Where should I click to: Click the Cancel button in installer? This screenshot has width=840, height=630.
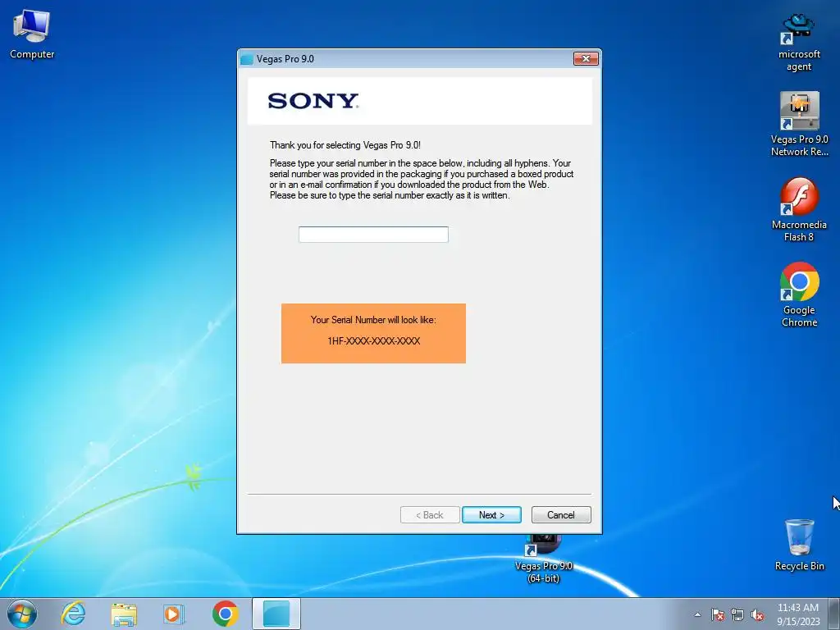coord(561,515)
